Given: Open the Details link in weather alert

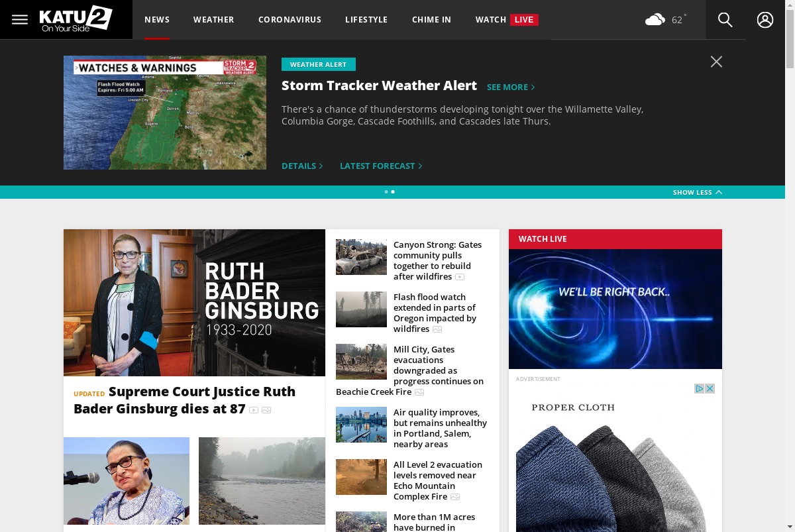Looking at the screenshot, I should coord(302,166).
